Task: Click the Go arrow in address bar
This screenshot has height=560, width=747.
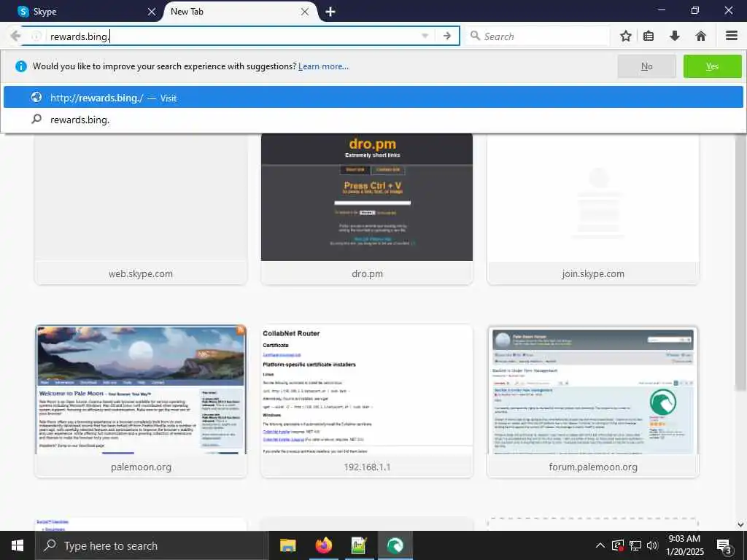Action: coord(447,36)
